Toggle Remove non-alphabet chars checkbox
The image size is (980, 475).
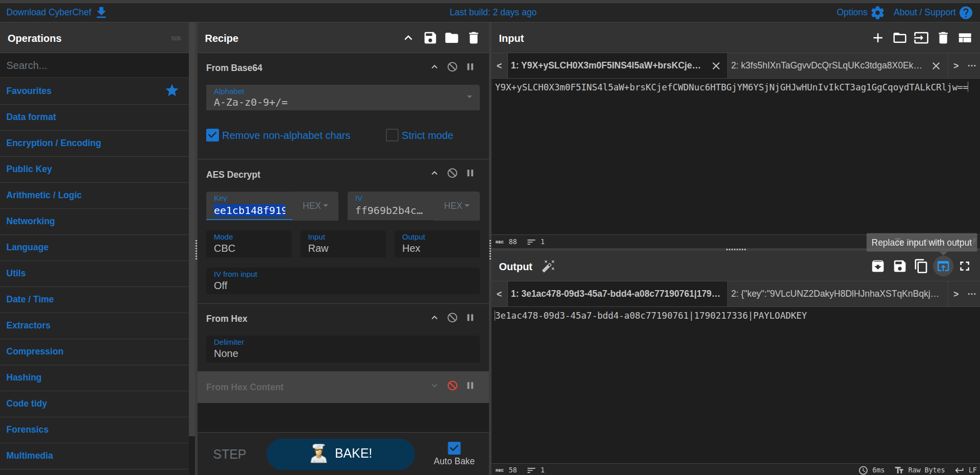click(212, 135)
